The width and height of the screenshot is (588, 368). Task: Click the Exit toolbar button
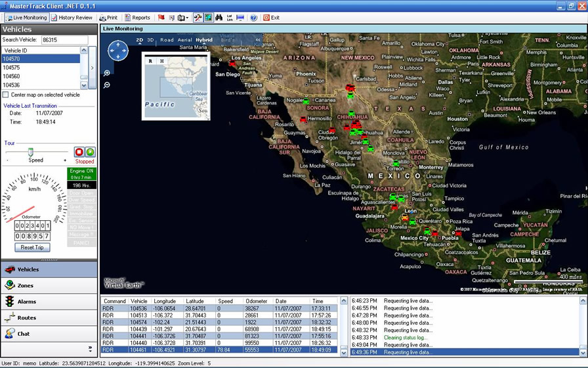[x=271, y=18]
